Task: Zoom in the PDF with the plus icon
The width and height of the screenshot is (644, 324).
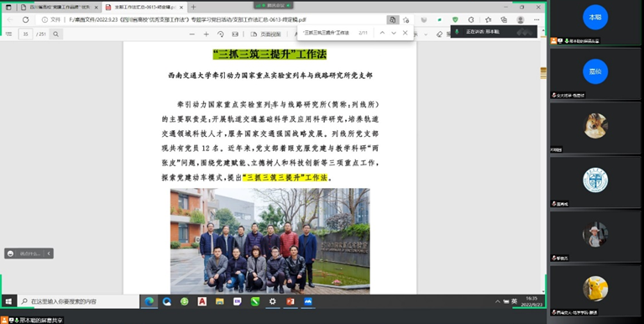Action: coord(207,34)
